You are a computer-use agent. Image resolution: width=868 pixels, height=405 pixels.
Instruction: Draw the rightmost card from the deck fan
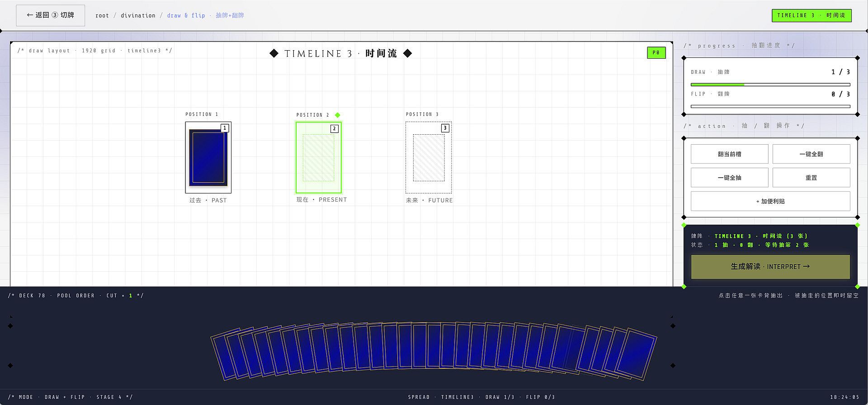pos(637,353)
